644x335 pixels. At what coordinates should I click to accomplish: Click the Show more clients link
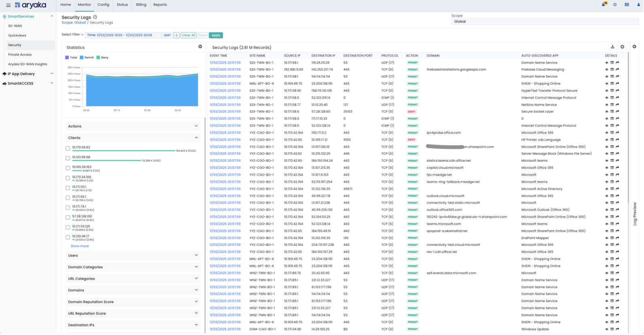tap(80, 246)
